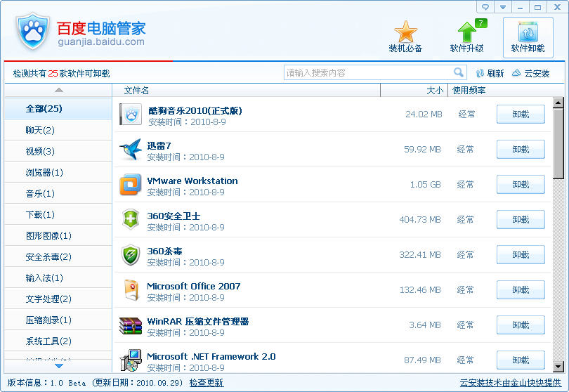The height and width of the screenshot is (392, 569).
Task: Click 检查更新 link
Action: pyautogui.click(x=206, y=383)
